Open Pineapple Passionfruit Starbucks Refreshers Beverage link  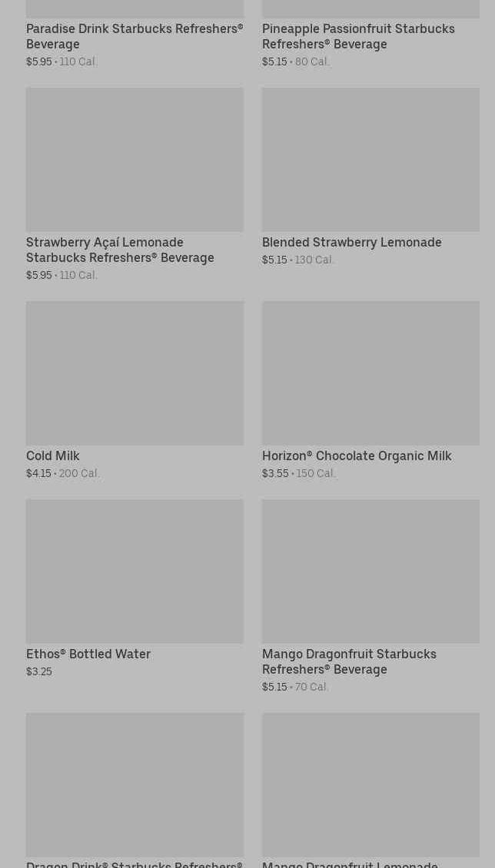358,36
